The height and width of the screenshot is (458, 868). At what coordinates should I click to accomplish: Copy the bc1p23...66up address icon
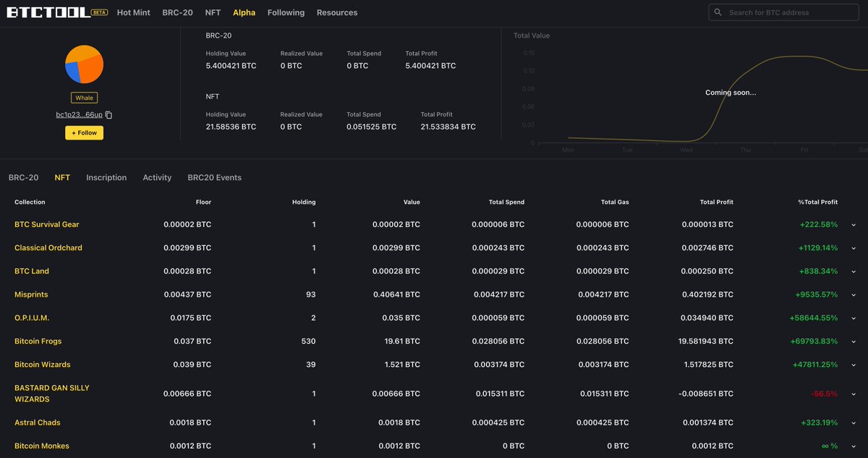tap(109, 115)
